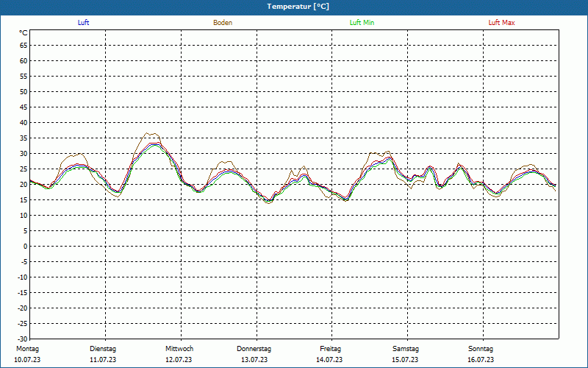
Task: Click the y-axis value '-20'
Action: click(x=23, y=308)
